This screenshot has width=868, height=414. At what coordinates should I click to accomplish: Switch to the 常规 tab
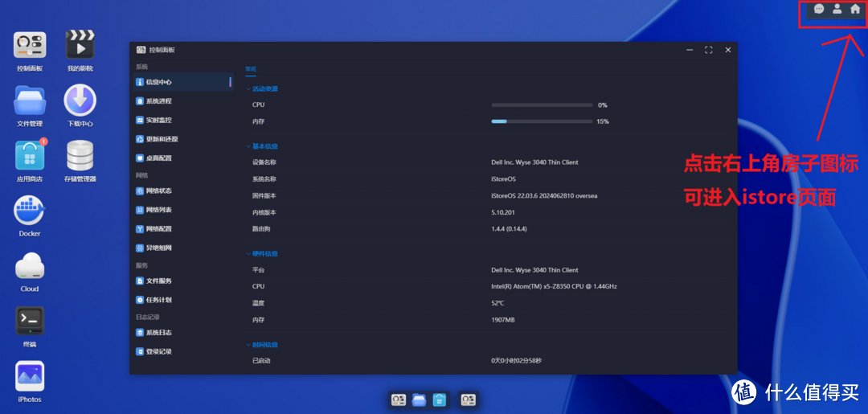point(251,69)
